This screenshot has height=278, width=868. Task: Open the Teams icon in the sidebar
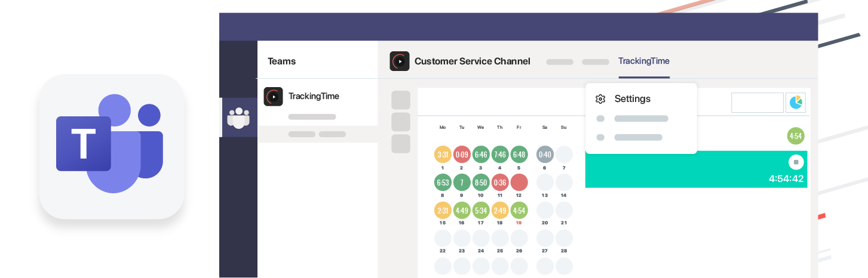coord(238,118)
